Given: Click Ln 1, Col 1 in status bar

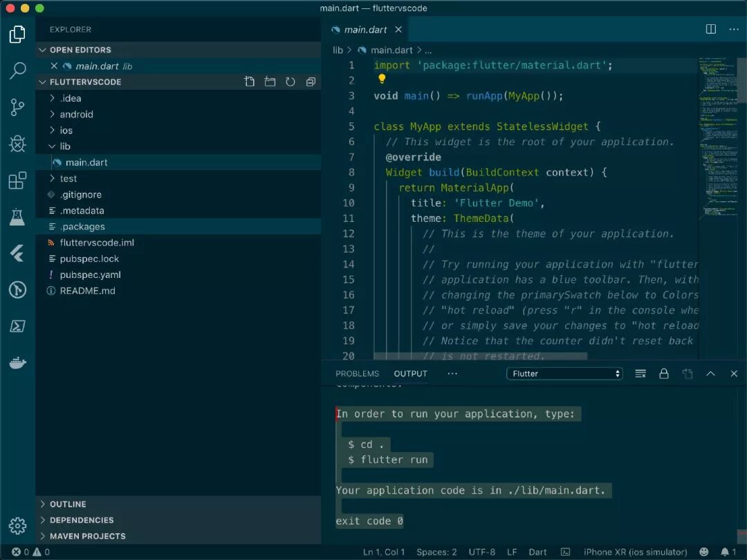Looking at the screenshot, I should coord(384,552).
